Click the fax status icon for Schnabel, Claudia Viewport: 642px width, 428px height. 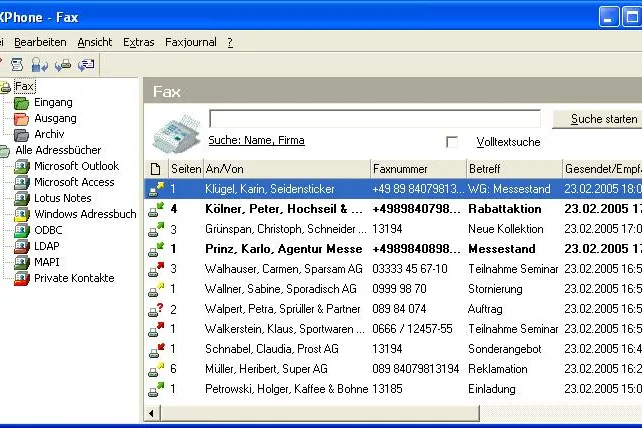[x=156, y=349]
